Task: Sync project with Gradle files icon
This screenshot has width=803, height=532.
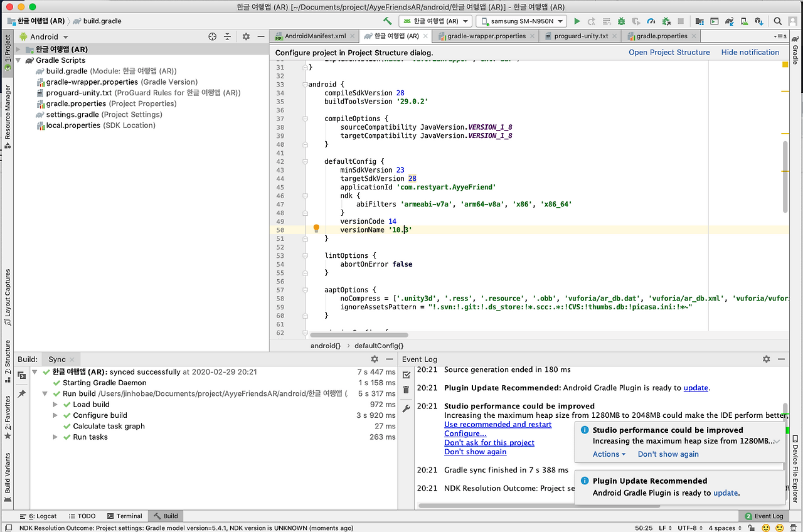Action: pyautogui.click(x=729, y=21)
